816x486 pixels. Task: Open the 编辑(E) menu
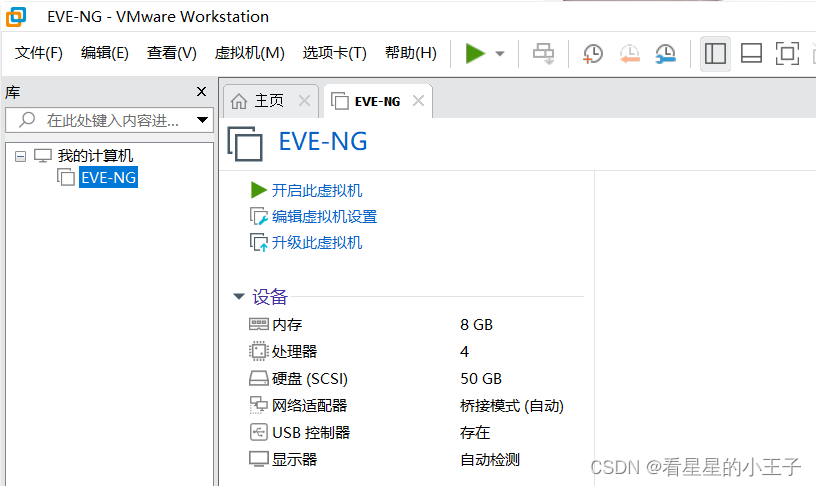[x=105, y=53]
